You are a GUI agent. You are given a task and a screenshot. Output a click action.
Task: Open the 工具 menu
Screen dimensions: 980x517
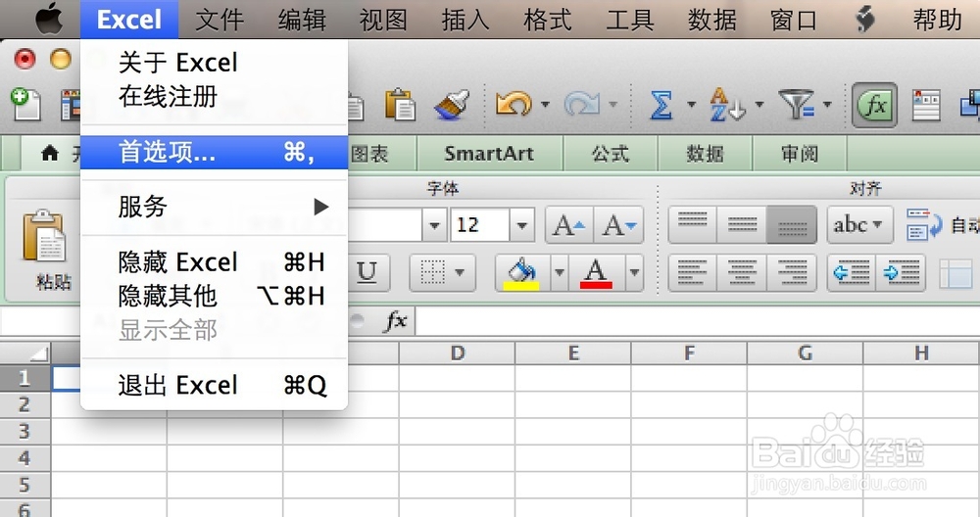630,20
